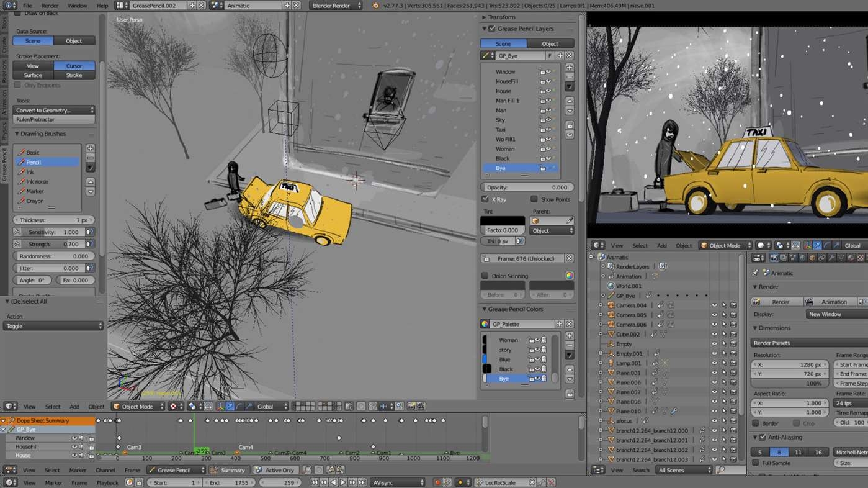Select the Ink drawing brush
The image size is (868, 488).
[30, 172]
